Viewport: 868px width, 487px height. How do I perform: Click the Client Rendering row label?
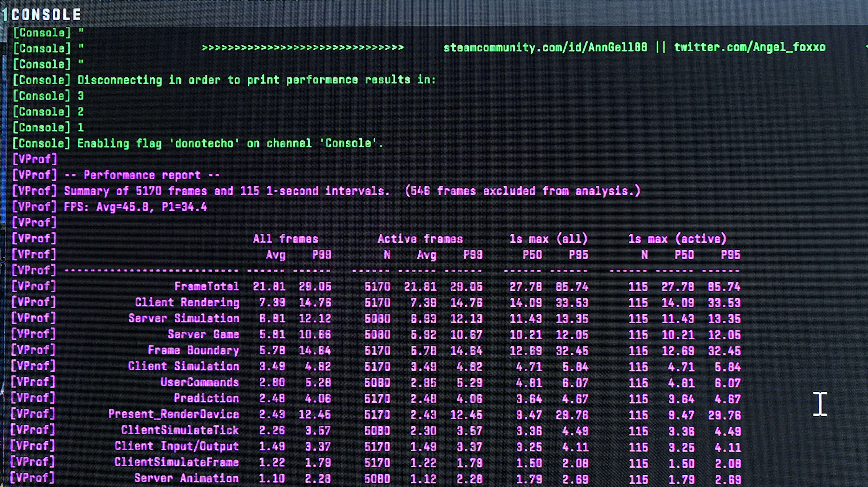pyautogui.click(x=187, y=302)
